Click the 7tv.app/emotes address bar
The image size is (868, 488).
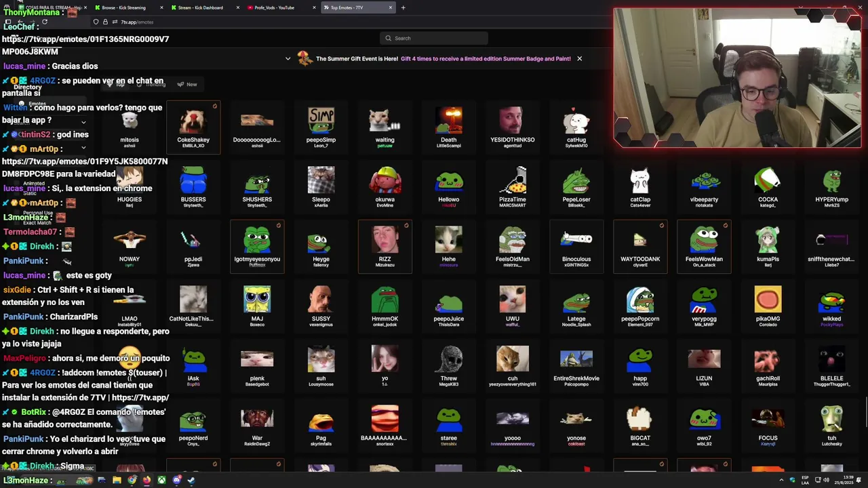point(137,22)
